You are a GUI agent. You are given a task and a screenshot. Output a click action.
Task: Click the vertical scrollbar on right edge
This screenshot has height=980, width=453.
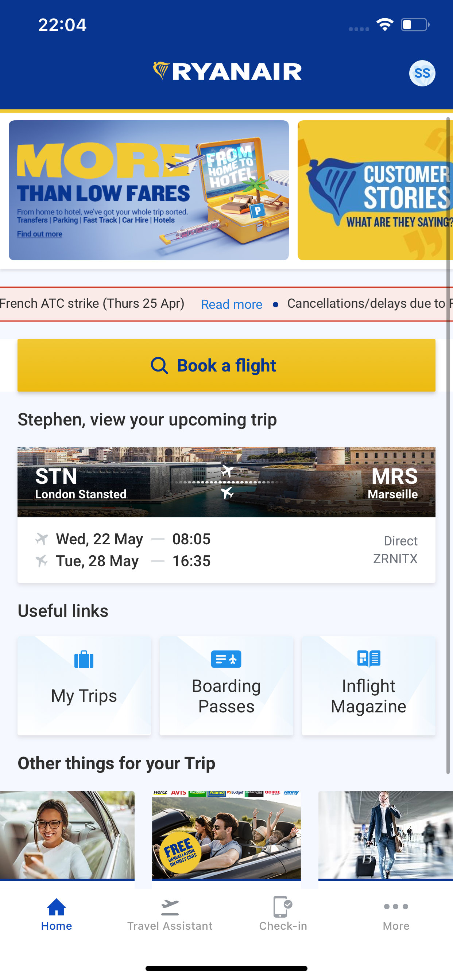click(448, 446)
